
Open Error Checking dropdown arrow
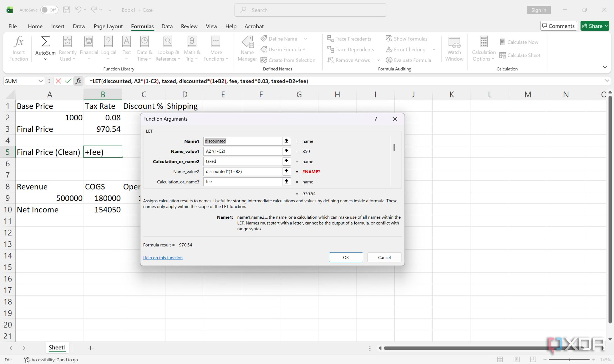(434, 50)
